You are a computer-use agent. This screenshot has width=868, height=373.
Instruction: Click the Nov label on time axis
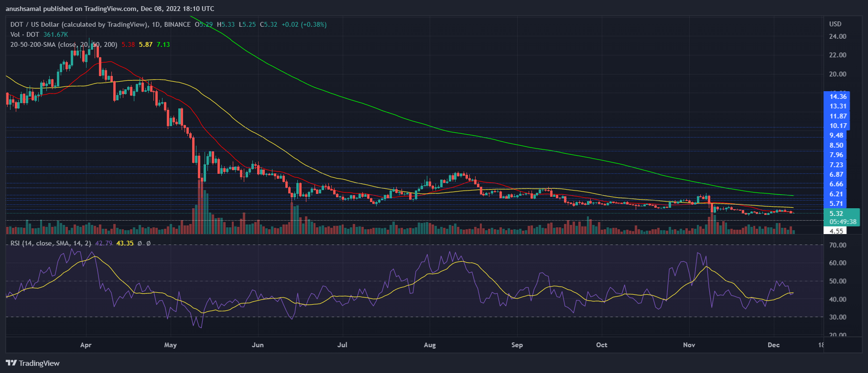coord(689,345)
